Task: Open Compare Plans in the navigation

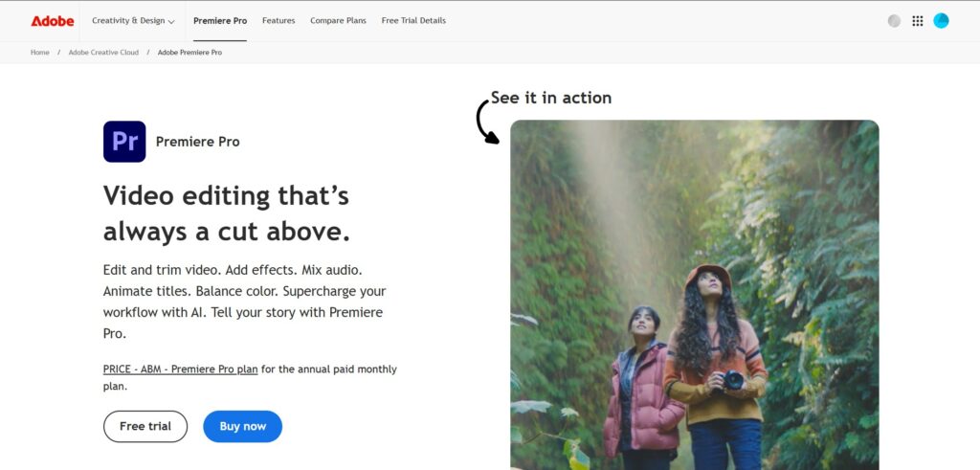Action: 338,21
